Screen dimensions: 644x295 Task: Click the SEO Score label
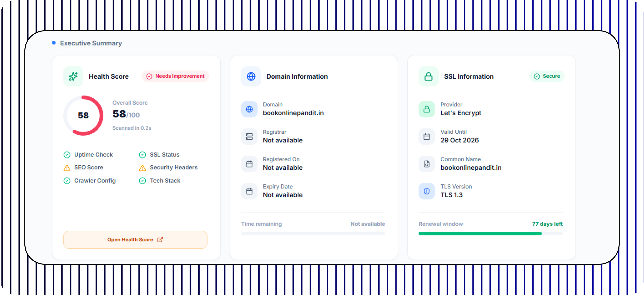(x=89, y=167)
